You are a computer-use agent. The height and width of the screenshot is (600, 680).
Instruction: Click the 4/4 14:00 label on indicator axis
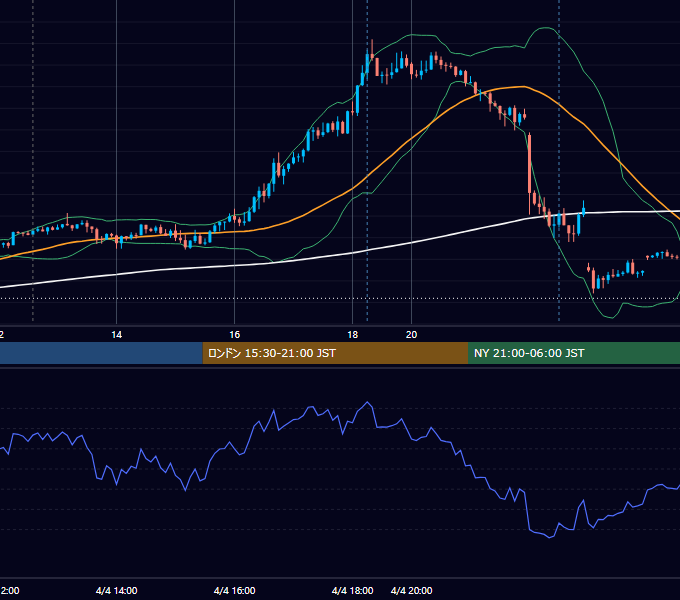point(117,590)
